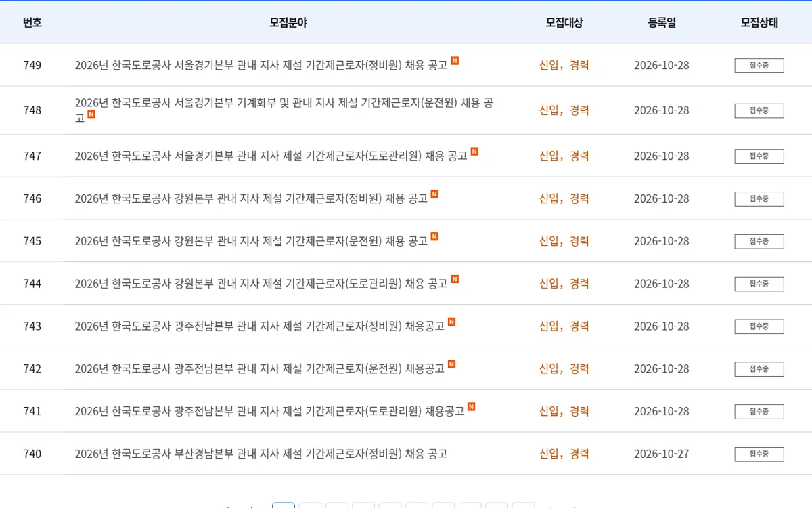Click the date 2026-10-27 in row 740

(662, 454)
